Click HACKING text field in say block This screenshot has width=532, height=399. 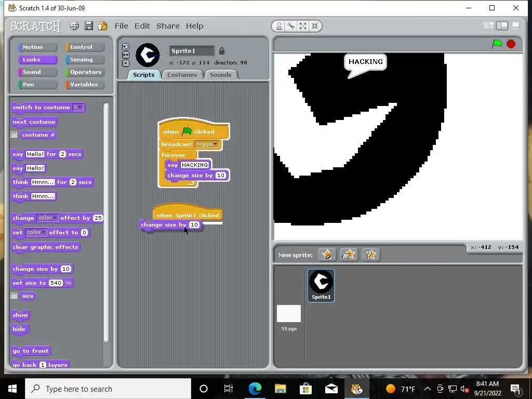coord(195,165)
